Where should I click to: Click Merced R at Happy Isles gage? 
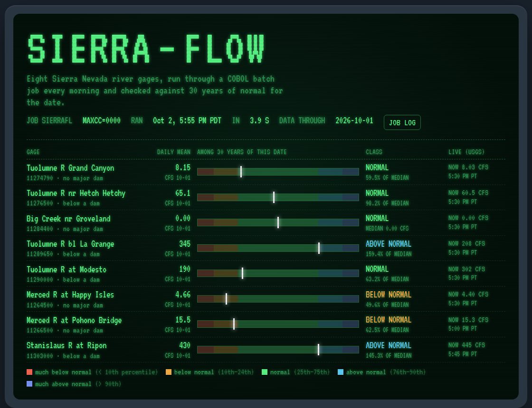(70, 295)
